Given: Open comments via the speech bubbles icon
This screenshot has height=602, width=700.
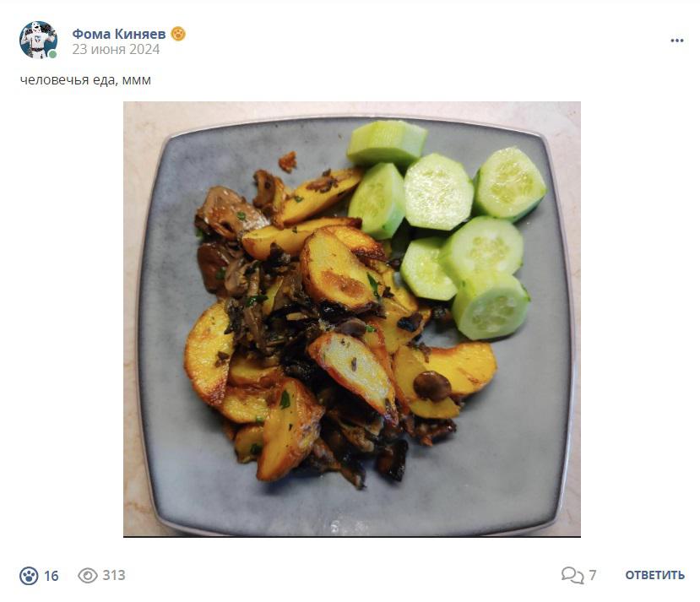Looking at the screenshot, I should click(572, 575).
